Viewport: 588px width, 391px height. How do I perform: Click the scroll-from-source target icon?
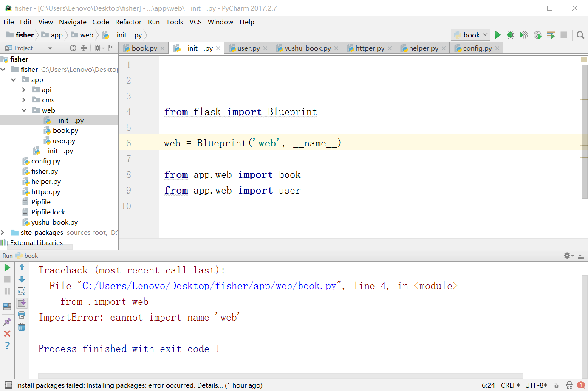tap(73, 48)
